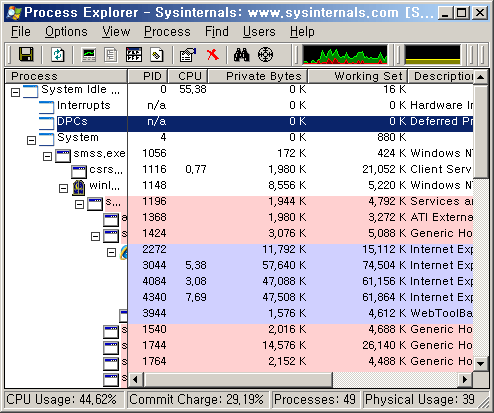The height and width of the screenshot is (413, 494).
Task: Open the process Properties toolbar icon
Action: pyautogui.click(x=188, y=55)
